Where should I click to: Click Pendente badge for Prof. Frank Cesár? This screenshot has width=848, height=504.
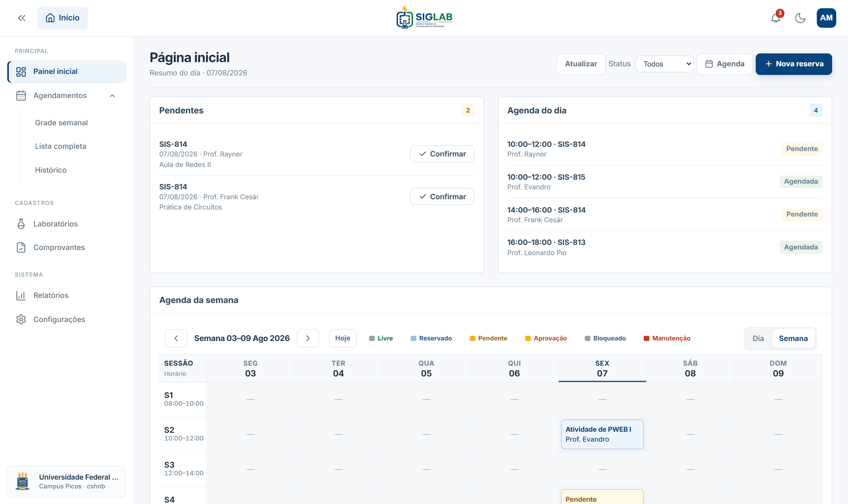[802, 215]
